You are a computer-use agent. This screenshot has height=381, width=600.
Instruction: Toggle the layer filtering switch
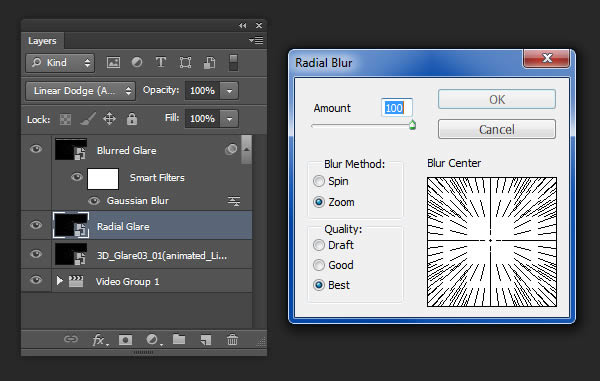[x=233, y=63]
